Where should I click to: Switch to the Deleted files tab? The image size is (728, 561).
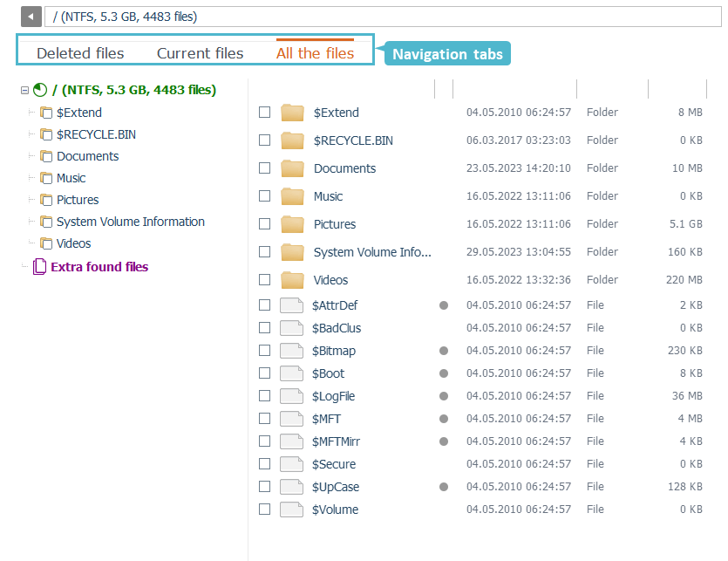click(80, 52)
